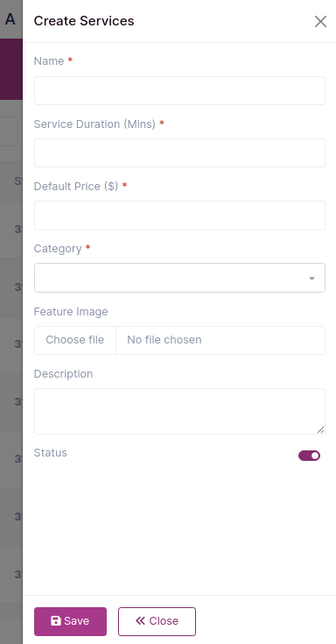This screenshot has height=644, width=336.
Task: Click the Default Price ($) input
Action: 179,216
